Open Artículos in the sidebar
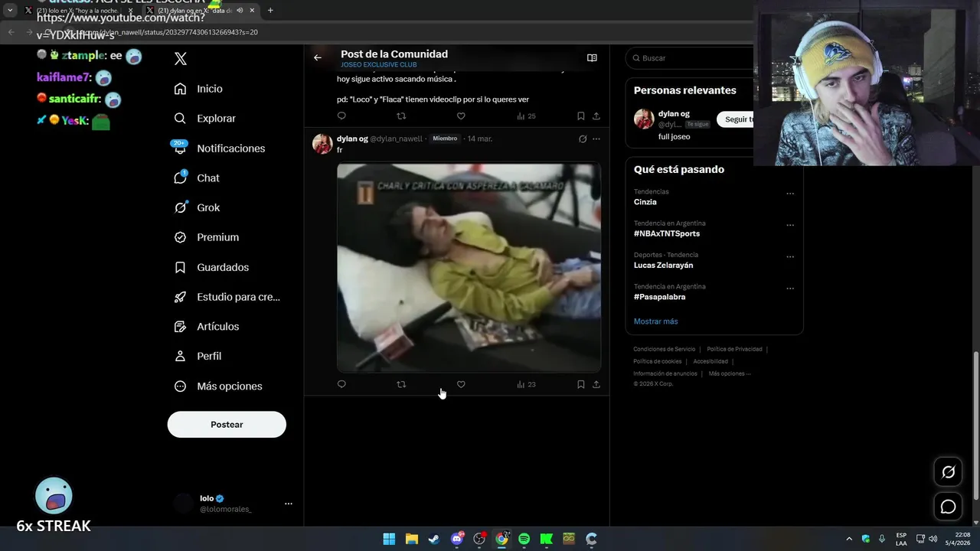The width and height of the screenshot is (980, 551). (206, 326)
